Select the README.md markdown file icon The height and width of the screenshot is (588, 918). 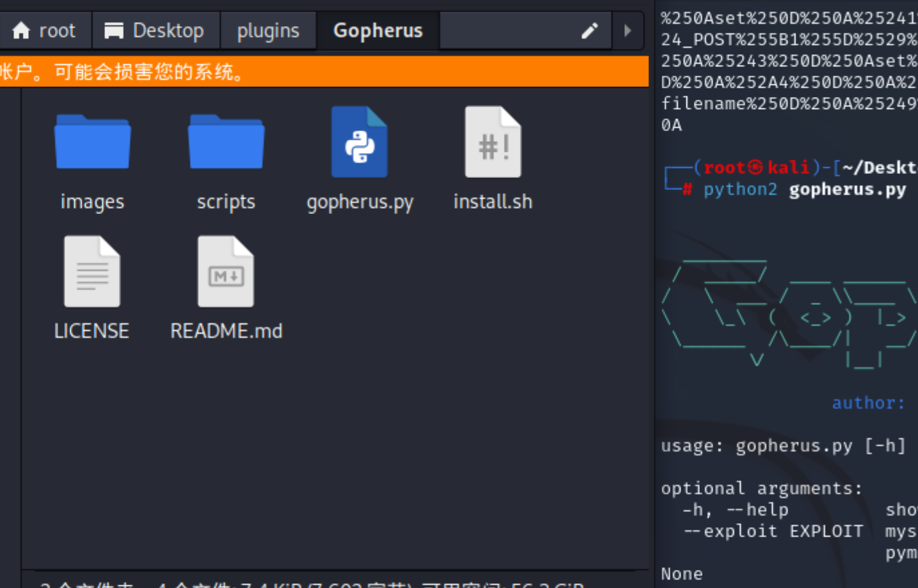tap(226, 271)
